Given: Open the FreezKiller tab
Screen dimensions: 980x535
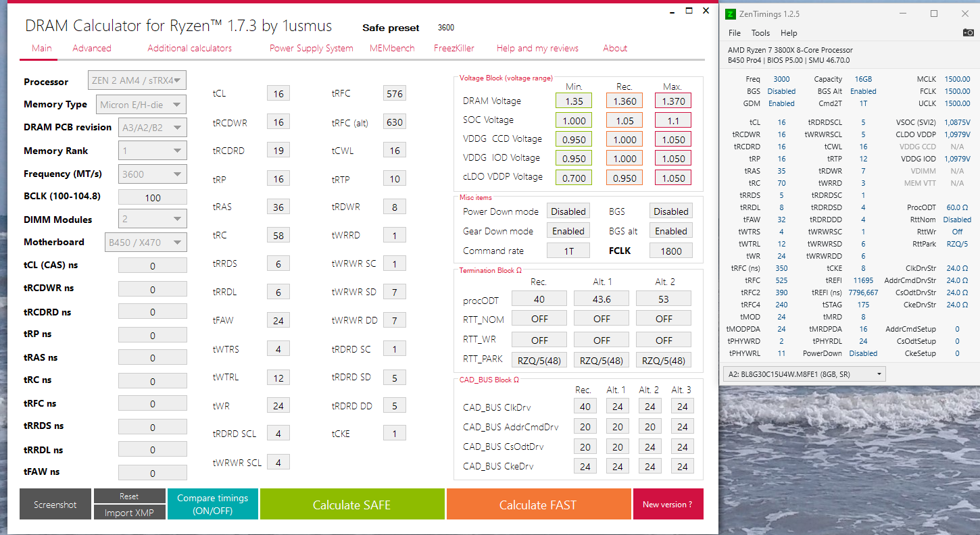Looking at the screenshot, I should pyautogui.click(x=453, y=48).
